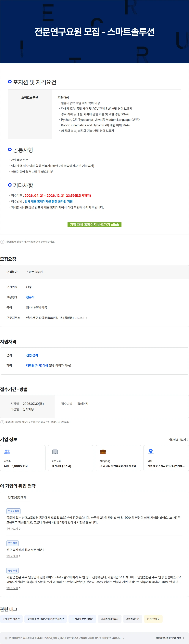Click the 당사 채용 홈페이지를 통한 온라인 지원 text

[48, 201]
